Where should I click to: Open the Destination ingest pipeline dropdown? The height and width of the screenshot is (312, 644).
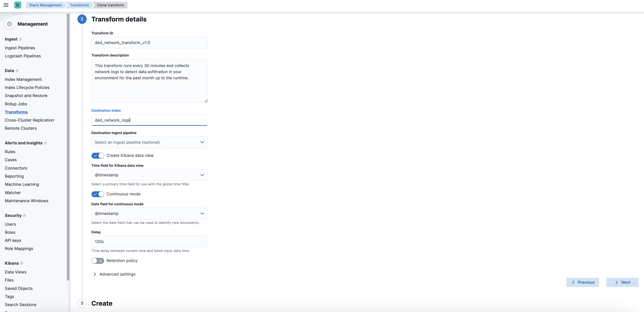[x=149, y=142]
